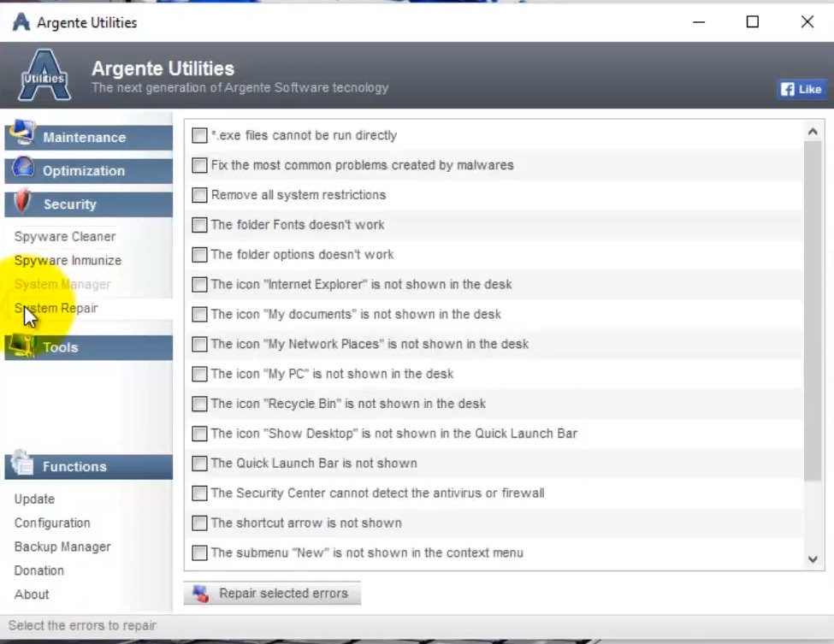This screenshot has height=644, width=834.
Task: Expand the Security section
Action: tap(89, 204)
